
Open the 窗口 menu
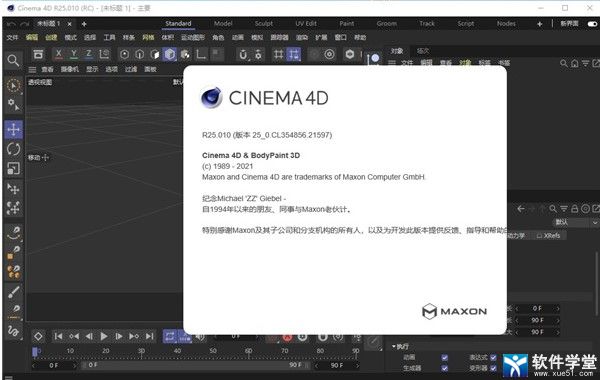(341, 37)
